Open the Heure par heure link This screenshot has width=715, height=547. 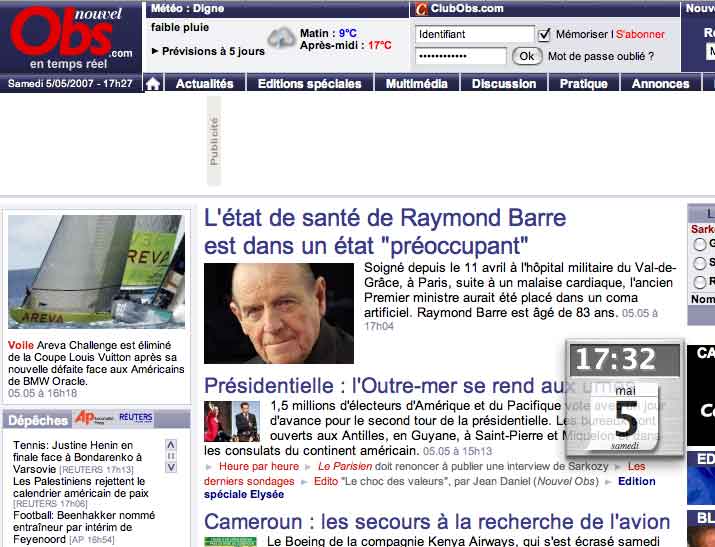[x=259, y=466]
